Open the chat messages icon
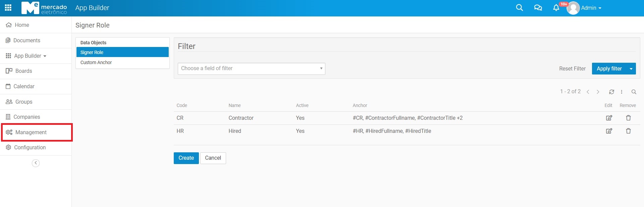The height and width of the screenshot is (207, 644). (538, 8)
